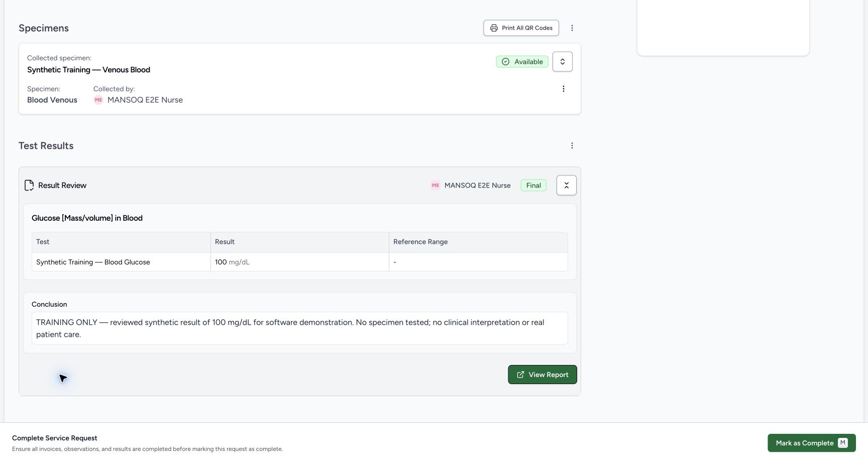The height and width of the screenshot is (463, 868).
Task: Click the Result Review document icon
Action: (29, 186)
